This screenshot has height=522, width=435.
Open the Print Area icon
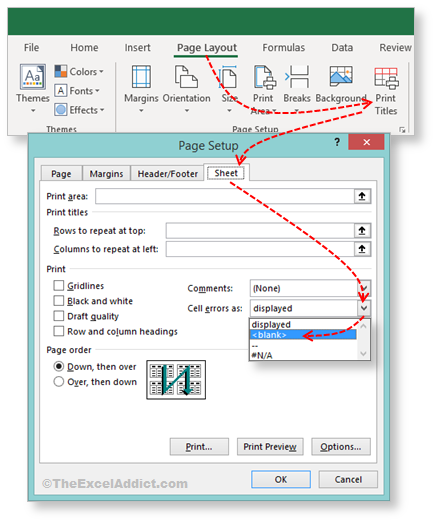[265, 77]
